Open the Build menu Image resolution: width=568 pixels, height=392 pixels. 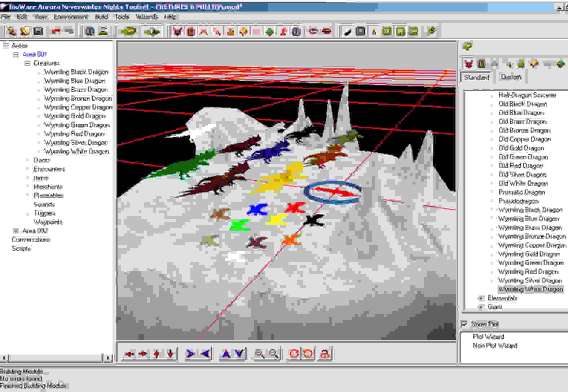101,17
